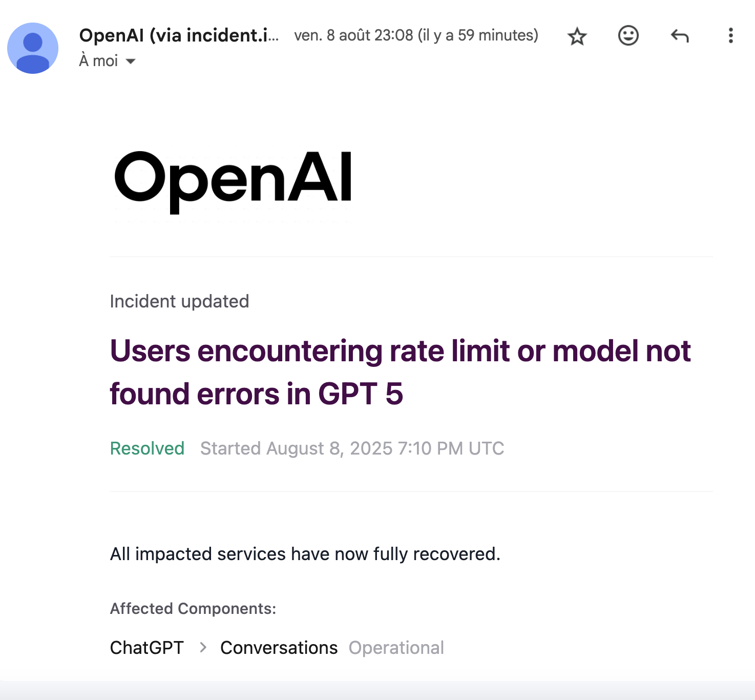This screenshot has height=700, width=755.
Task: Add an emoji reaction to the email
Action: (628, 36)
